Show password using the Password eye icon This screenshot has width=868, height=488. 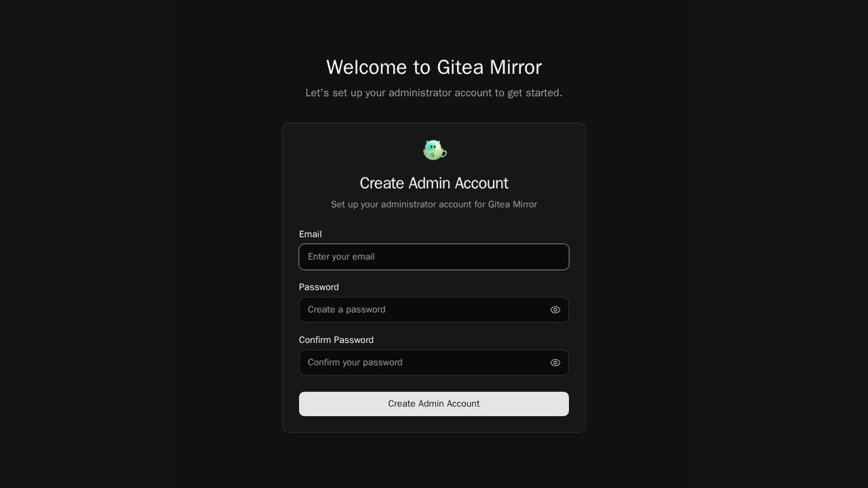(x=555, y=310)
